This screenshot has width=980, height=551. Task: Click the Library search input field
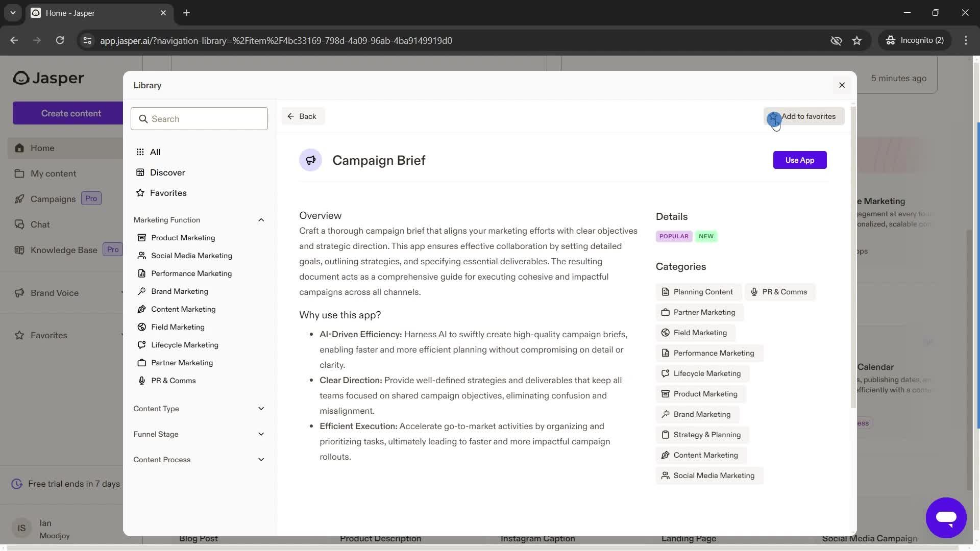tap(199, 118)
